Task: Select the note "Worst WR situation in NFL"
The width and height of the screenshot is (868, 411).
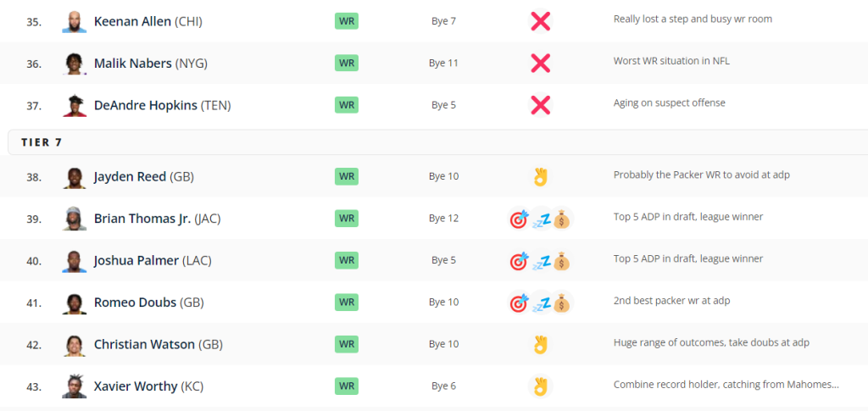Action: pyautogui.click(x=671, y=61)
